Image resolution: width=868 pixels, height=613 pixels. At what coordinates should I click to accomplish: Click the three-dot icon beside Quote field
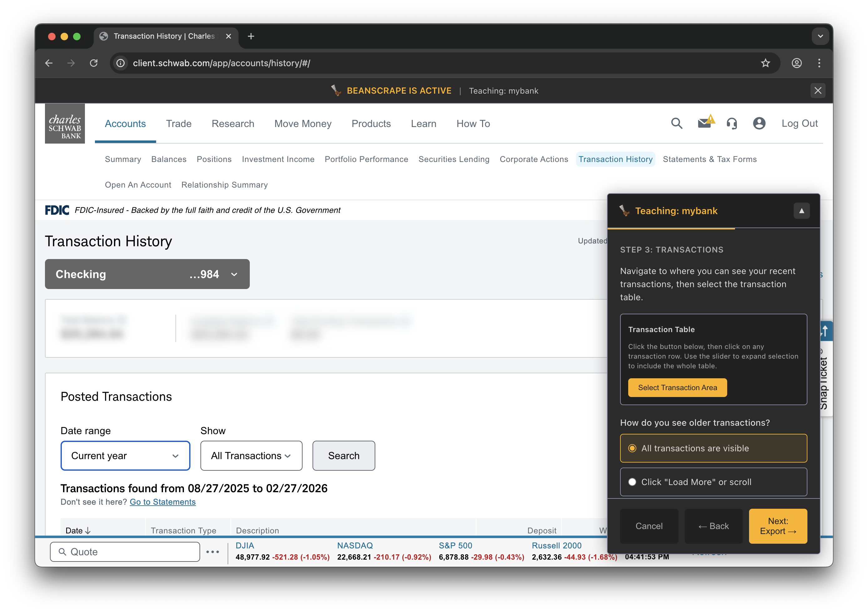[x=212, y=552]
